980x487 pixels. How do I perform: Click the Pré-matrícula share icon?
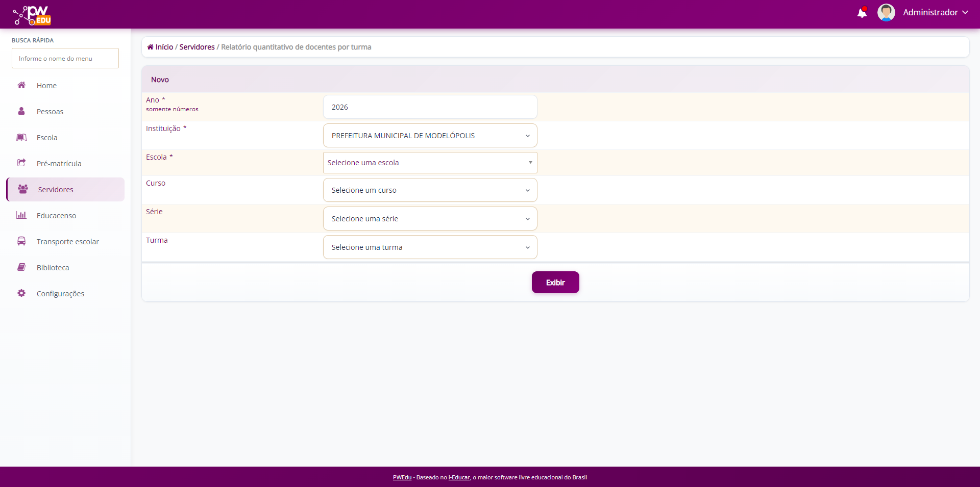[x=21, y=163]
